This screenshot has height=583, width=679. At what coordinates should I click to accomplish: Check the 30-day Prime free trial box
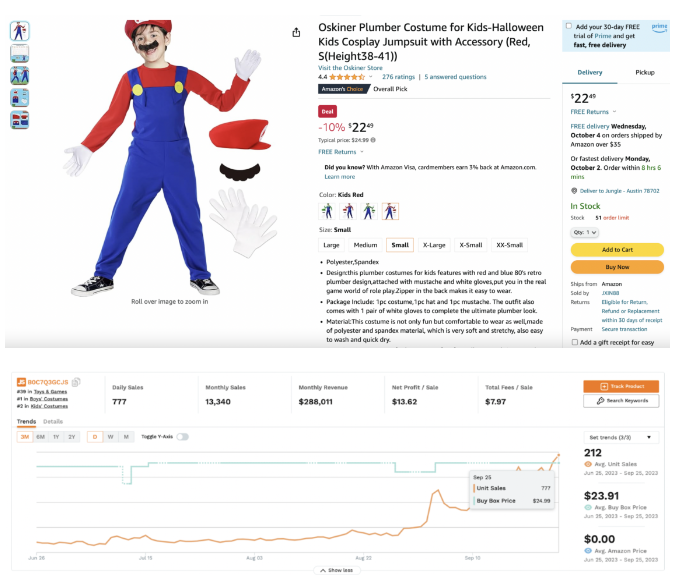pyautogui.click(x=569, y=26)
